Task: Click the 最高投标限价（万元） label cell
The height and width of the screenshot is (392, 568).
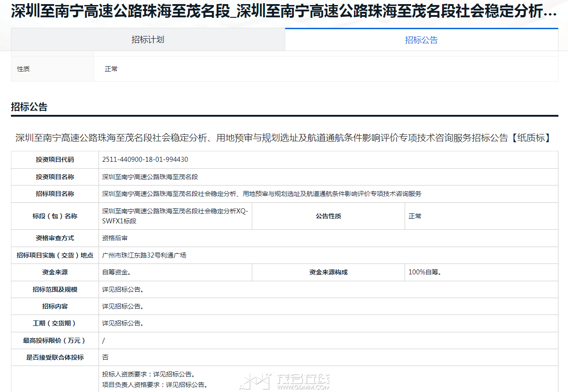Action: point(55,340)
